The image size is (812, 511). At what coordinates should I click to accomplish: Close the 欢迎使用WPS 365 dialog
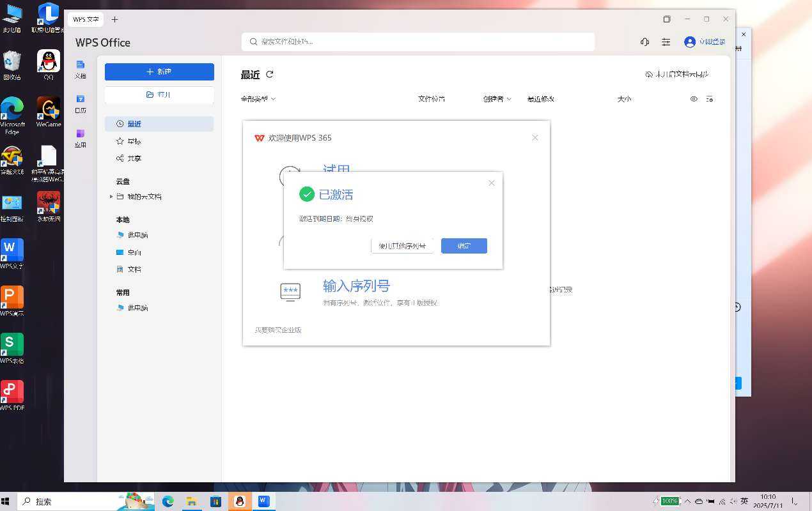535,137
